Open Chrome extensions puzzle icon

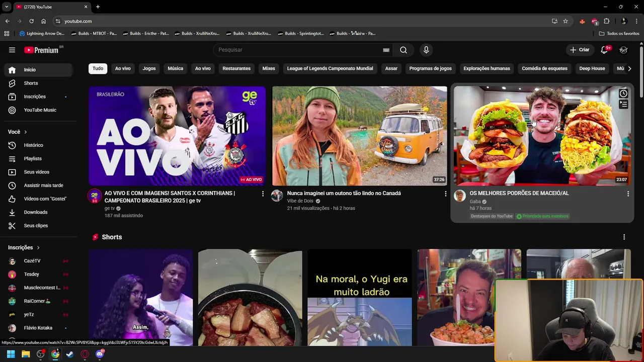pyautogui.click(x=606, y=21)
